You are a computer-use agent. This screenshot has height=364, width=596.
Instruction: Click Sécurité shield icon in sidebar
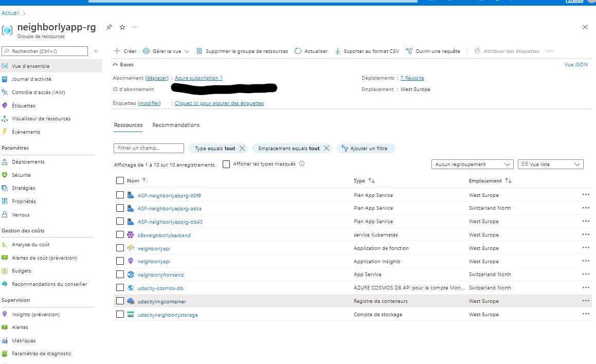[x=5, y=175]
